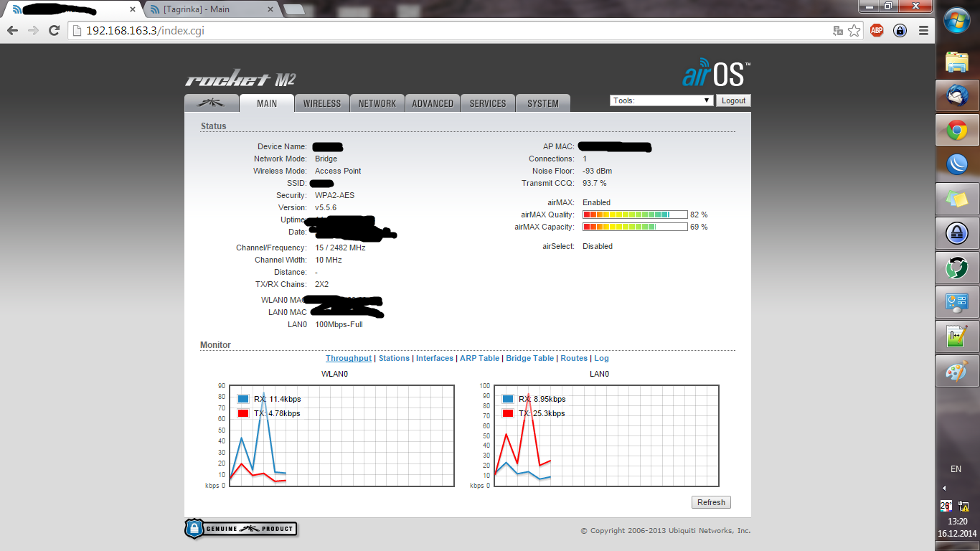The height and width of the screenshot is (551, 980).
Task: Click the Refresh button
Action: (711, 502)
